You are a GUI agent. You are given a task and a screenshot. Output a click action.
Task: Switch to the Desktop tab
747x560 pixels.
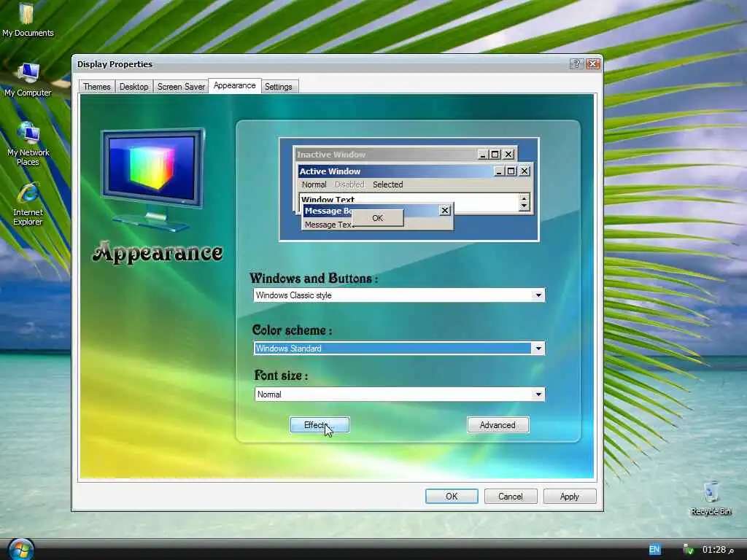(134, 87)
